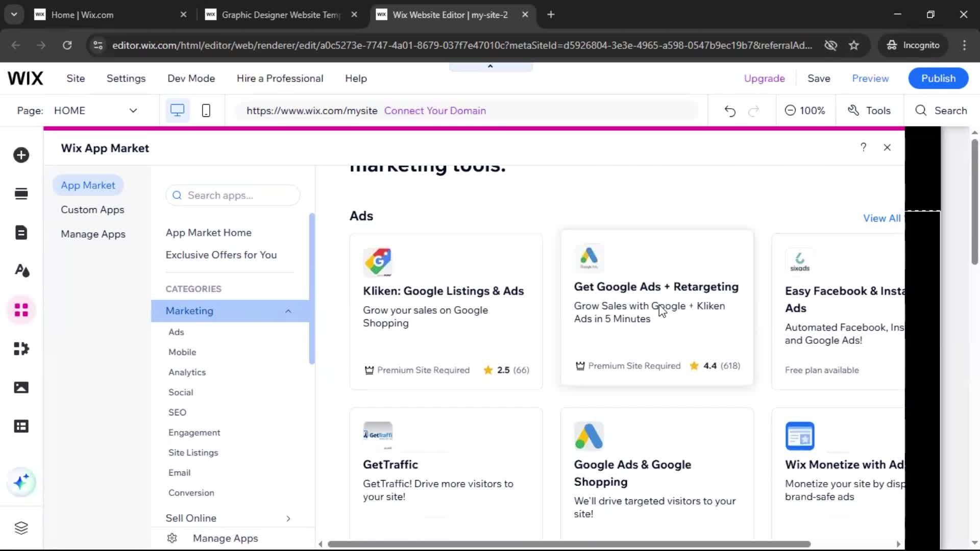The image size is (980, 551).
Task: Open Dev Mode menu
Action: [191, 79]
